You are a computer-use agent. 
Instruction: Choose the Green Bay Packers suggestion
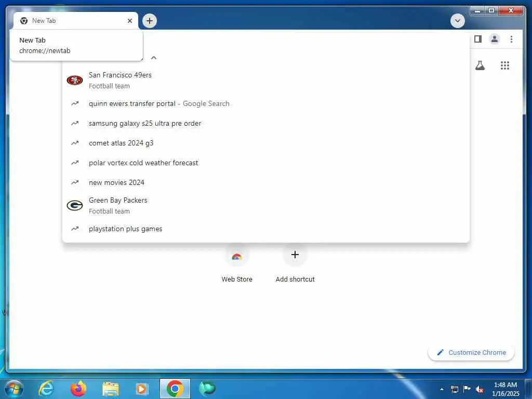click(266, 206)
